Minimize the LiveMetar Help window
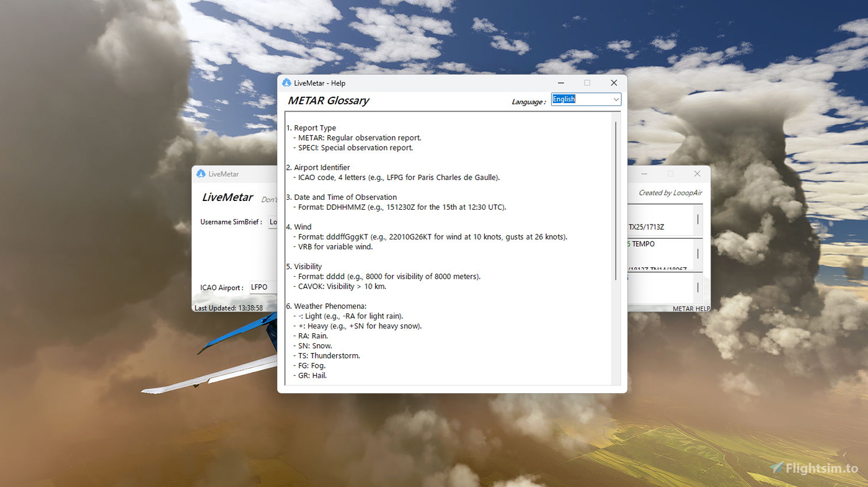The width and height of the screenshot is (868, 487). pos(560,83)
